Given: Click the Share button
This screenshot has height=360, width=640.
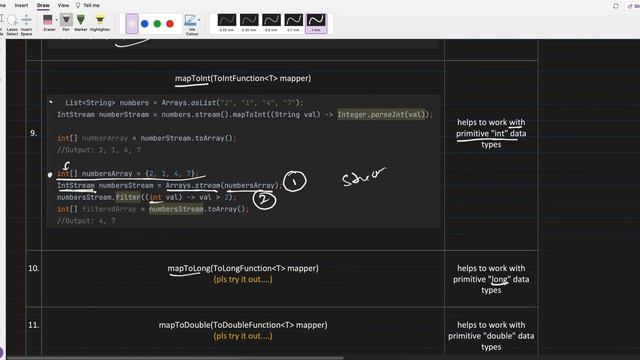Looking at the screenshot, I should (x=633, y=6).
